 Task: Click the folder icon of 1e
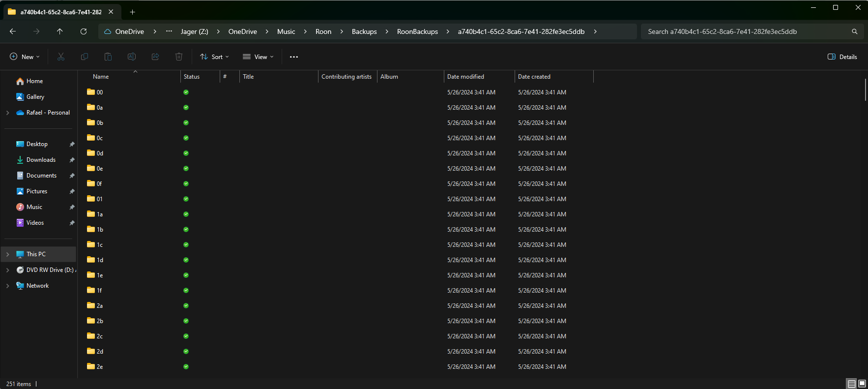coord(91,275)
